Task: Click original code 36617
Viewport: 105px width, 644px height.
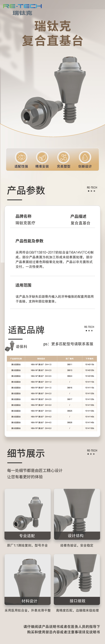Action: coord(70,399)
